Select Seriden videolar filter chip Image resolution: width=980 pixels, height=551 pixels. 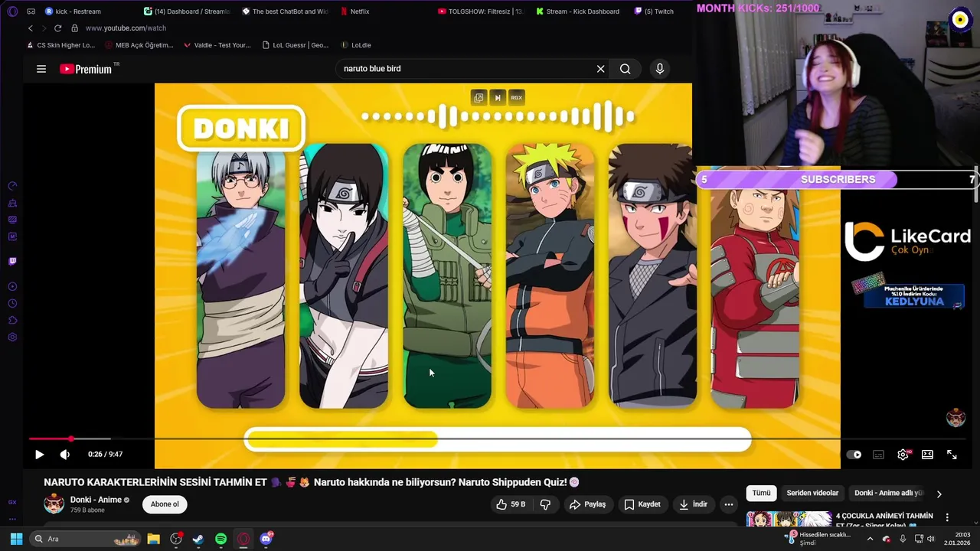click(812, 494)
